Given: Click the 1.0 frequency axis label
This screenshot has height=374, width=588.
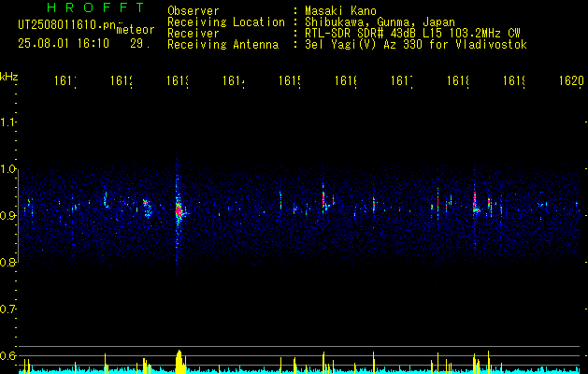Looking at the screenshot, I should (x=7, y=169).
